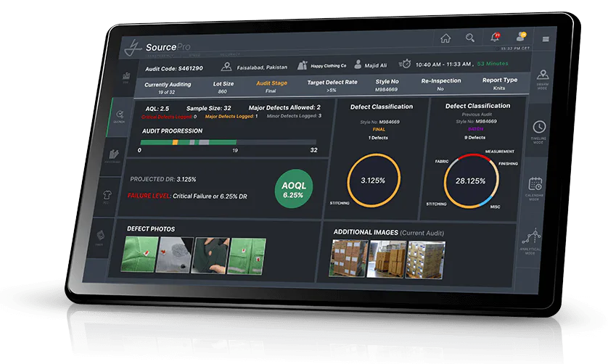608x364 pixels.
Task: Click the factory icon beside Happy Clothing Co
Action: [x=303, y=65]
